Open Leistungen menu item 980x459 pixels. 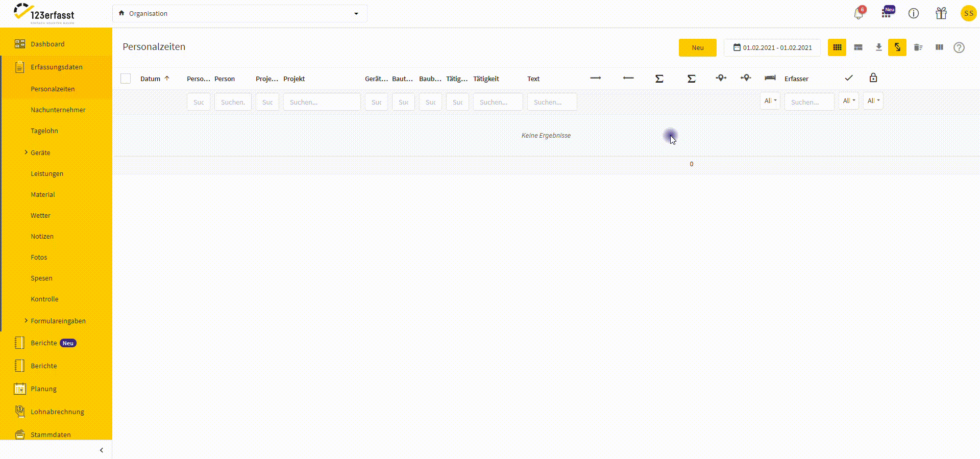(47, 173)
